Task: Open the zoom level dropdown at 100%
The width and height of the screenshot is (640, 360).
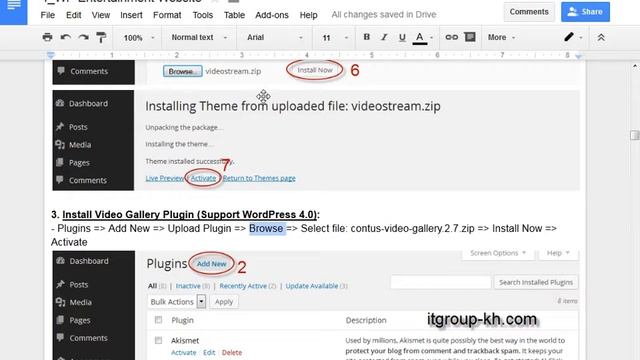Action: click(x=139, y=38)
